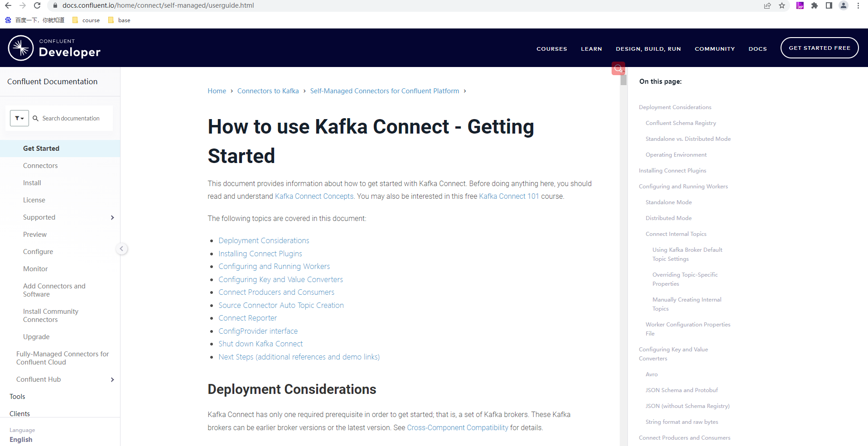
Task: Expand the Supported sidebar section
Action: (112, 217)
